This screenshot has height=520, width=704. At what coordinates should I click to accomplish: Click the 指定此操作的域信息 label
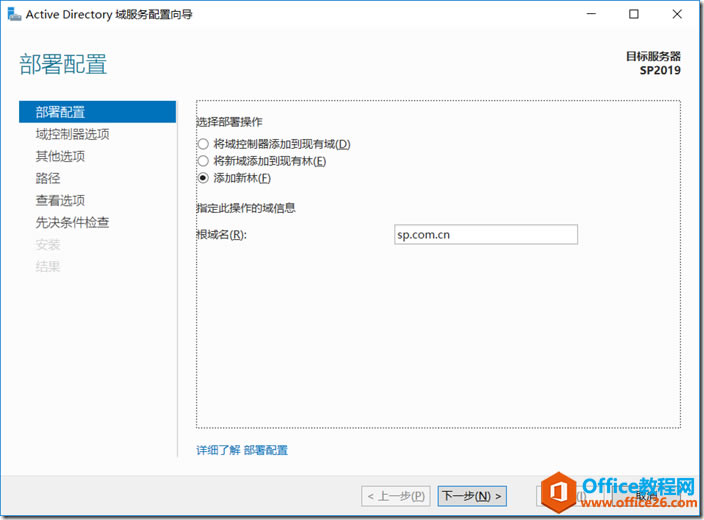point(246,208)
